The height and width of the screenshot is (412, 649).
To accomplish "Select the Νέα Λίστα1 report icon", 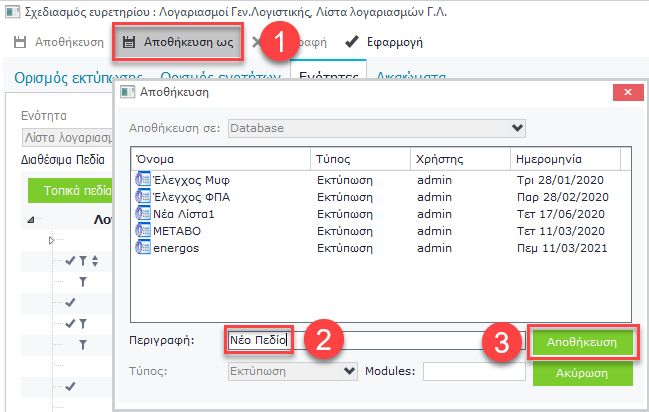I will pyautogui.click(x=141, y=213).
